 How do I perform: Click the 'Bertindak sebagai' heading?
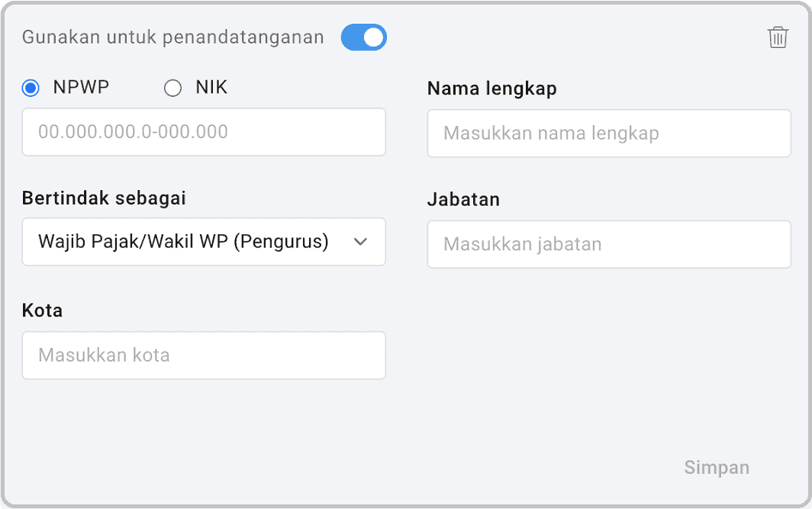click(x=104, y=198)
